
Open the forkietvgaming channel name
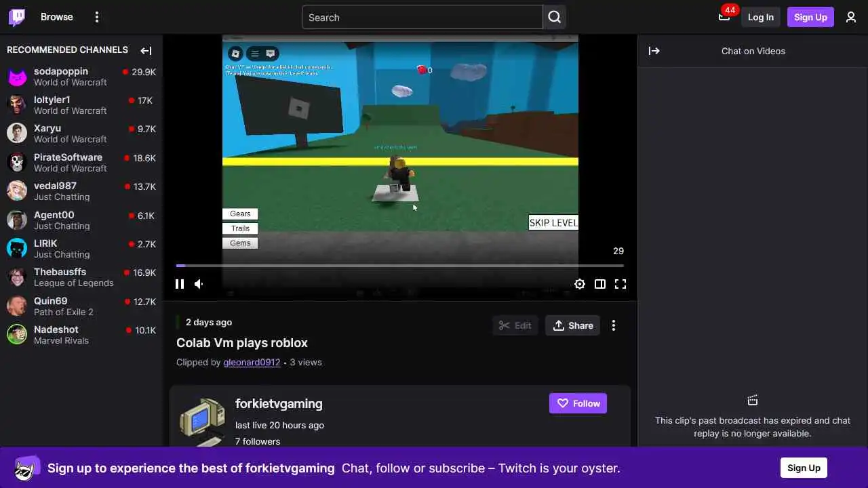[279, 403]
